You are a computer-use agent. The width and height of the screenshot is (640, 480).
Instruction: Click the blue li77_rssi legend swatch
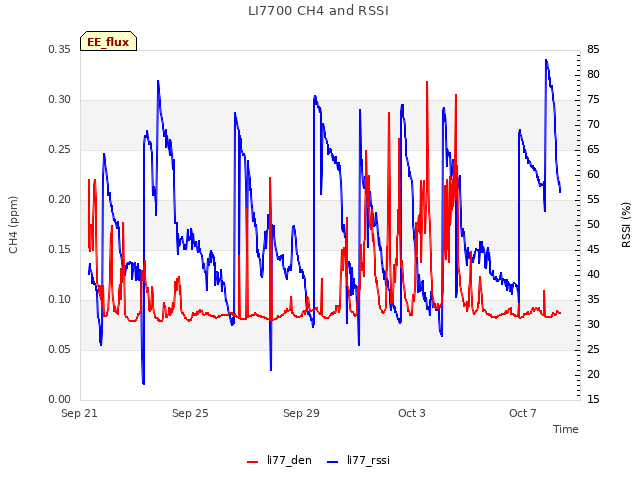coord(333,462)
